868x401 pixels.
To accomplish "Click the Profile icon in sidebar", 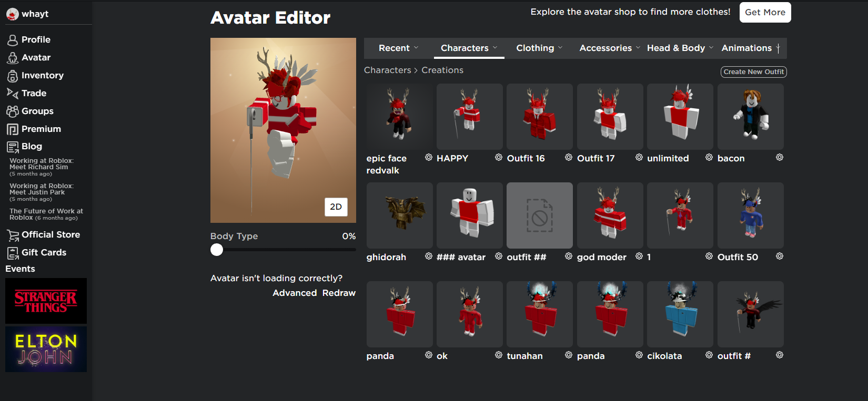I will coord(13,40).
